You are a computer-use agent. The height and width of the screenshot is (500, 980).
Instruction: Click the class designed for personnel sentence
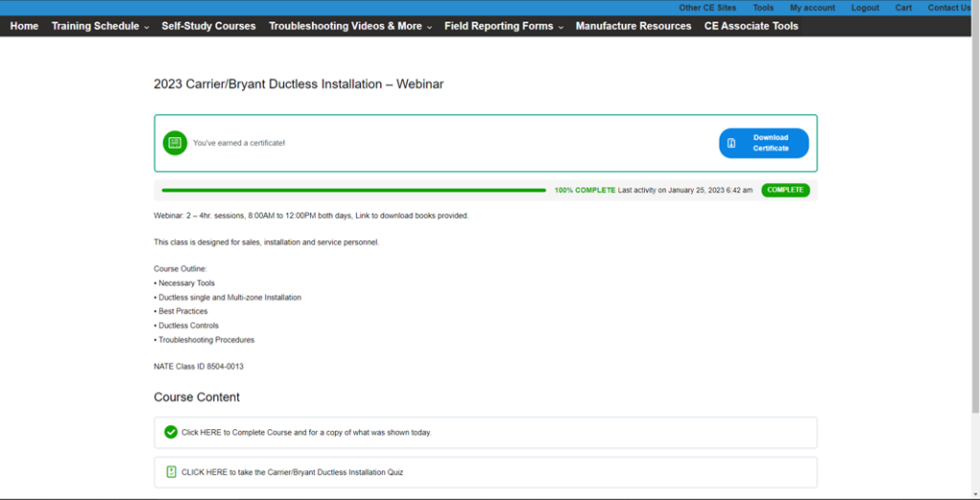point(266,242)
